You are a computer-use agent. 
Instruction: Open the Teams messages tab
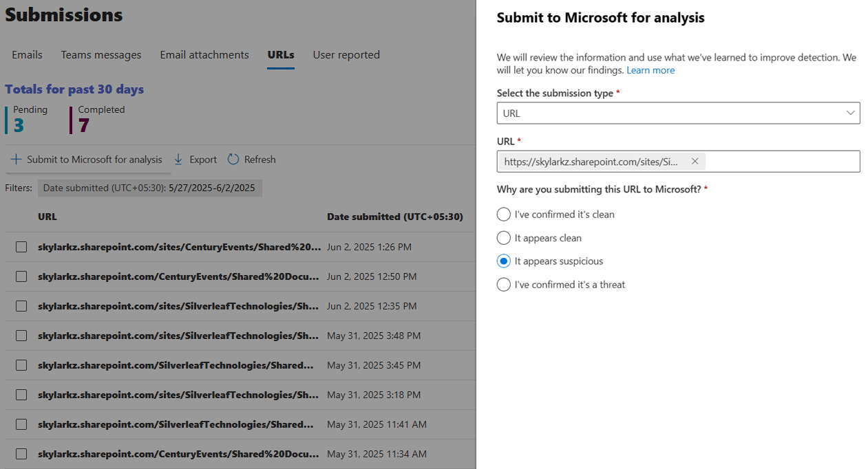pyautogui.click(x=100, y=54)
